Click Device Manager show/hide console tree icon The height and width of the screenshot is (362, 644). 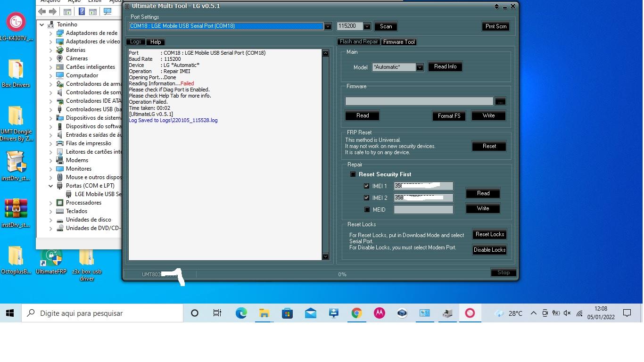pyautogui.click(x=67, y=11)
